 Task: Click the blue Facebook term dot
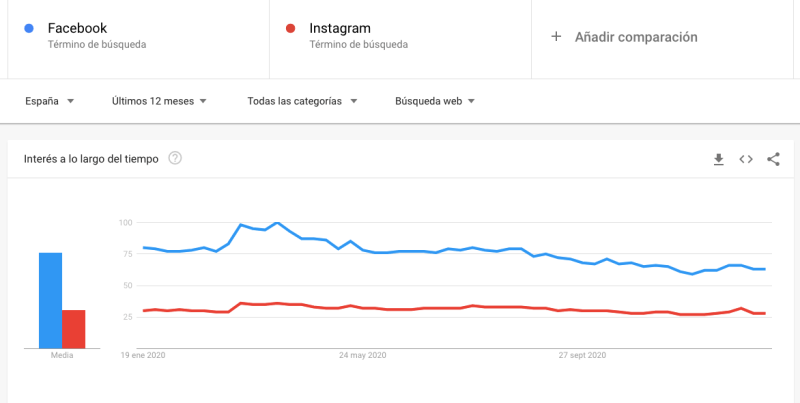(x=27, y=28)
